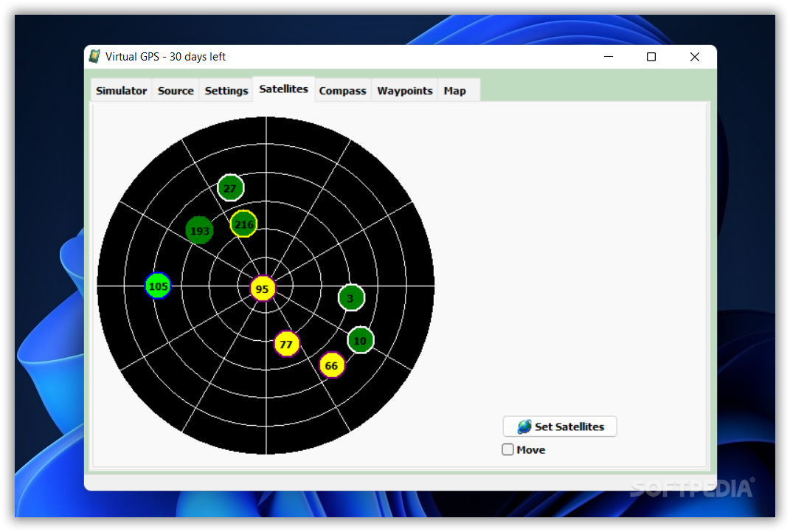The image size is (790, 532).
Task: Click the Virtual GPS title text
Action: [x=165, y=57]
